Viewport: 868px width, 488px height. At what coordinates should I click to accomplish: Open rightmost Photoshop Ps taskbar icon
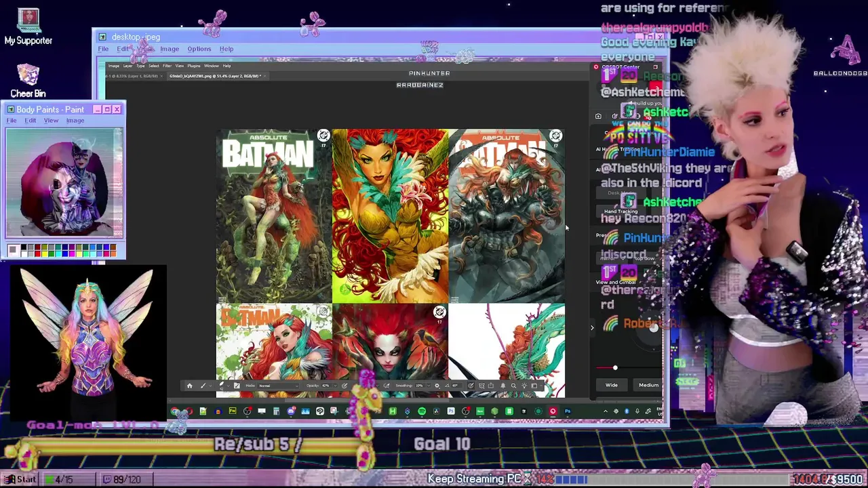click(x=568, y=411)
